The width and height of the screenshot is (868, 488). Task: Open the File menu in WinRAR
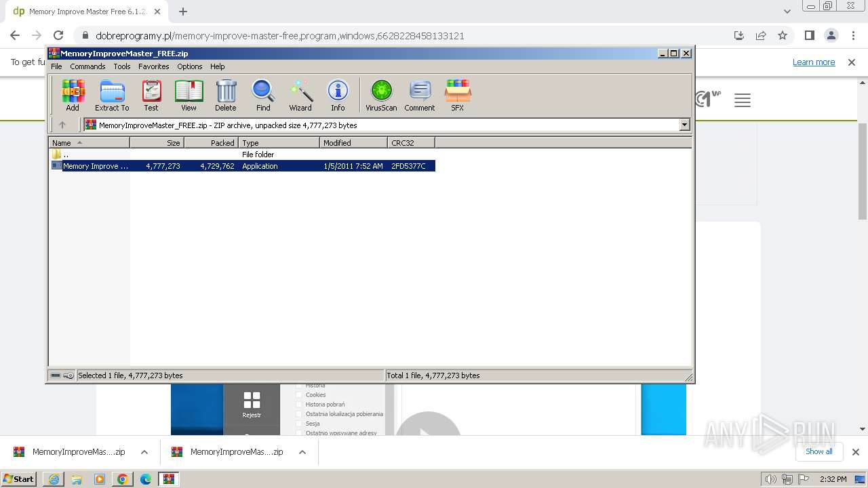(x=56, y=66)
